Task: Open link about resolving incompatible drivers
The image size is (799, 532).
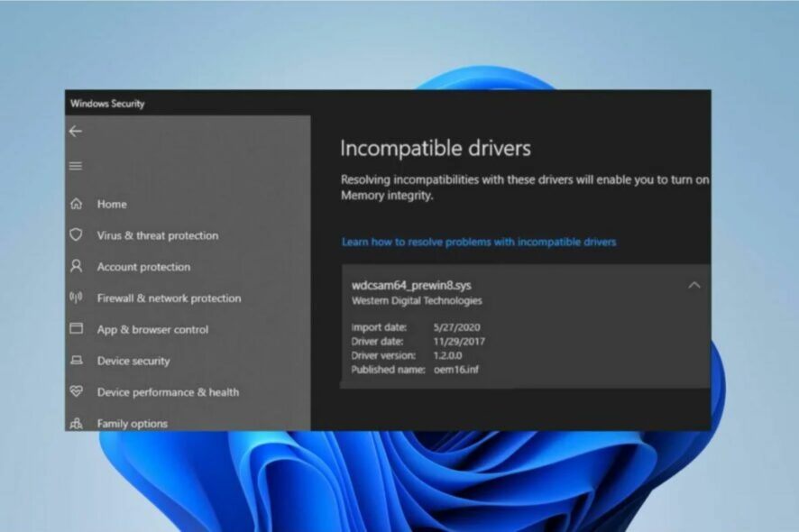Action: [x=479, y=242]
